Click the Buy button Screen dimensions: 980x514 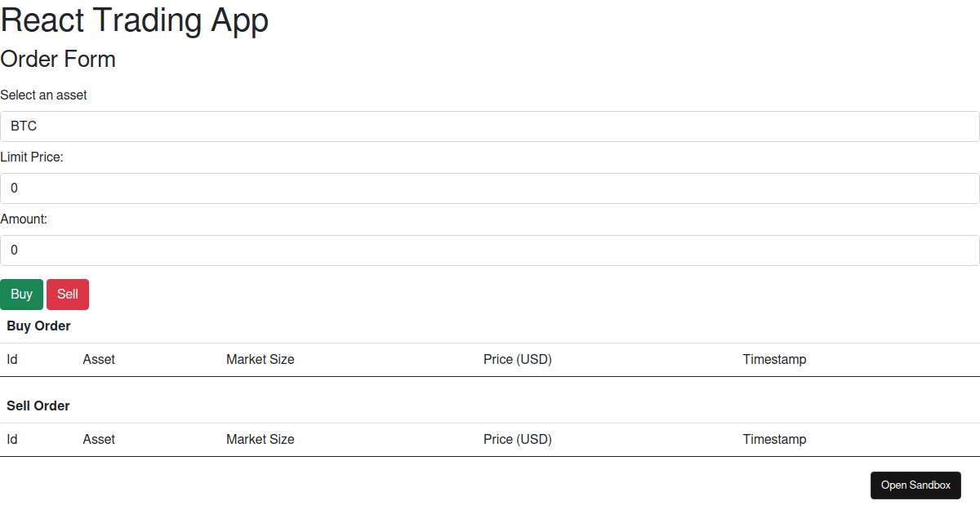[21, 294]
